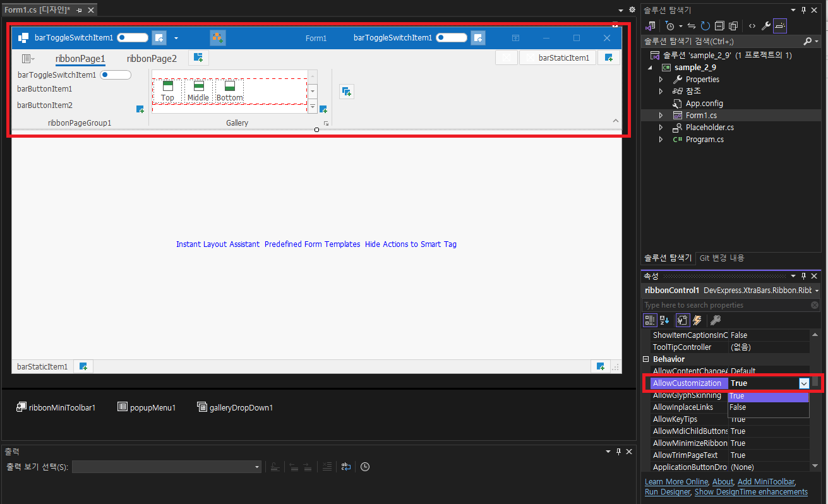
Task: Open the Output source selection combo box
Action: (x=167, y=467)
